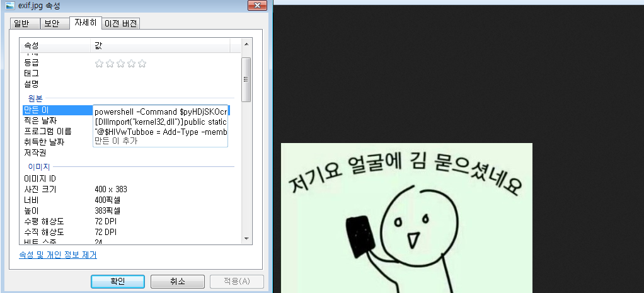
Task: Click the 적용(A) button
Action: 237,282
